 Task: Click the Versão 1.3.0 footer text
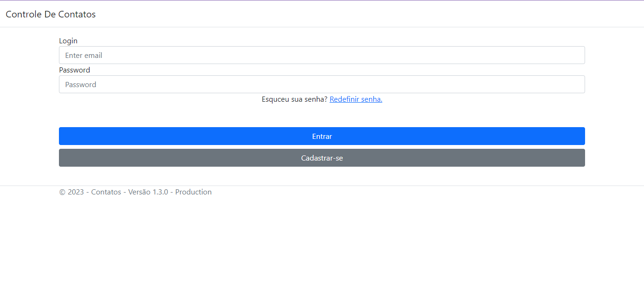click(x=148, y=192)
